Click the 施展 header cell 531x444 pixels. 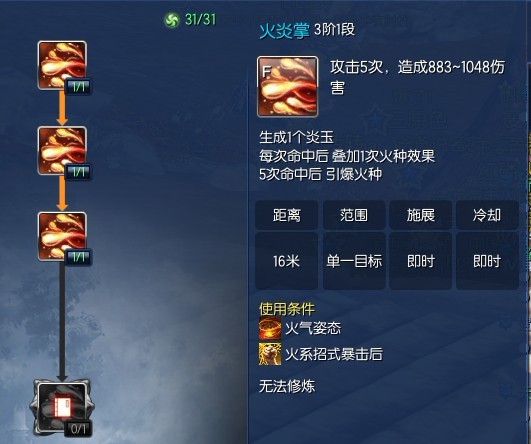coord(421,215)
